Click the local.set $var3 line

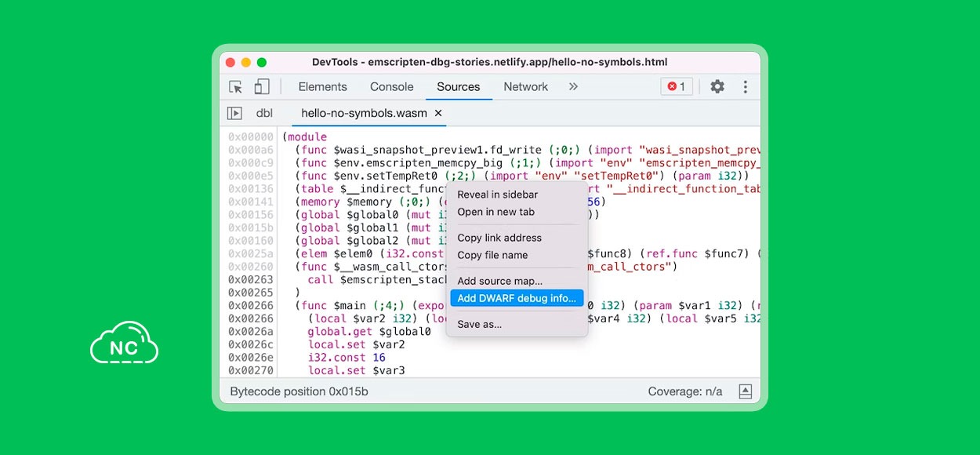(x=356, y=370)
